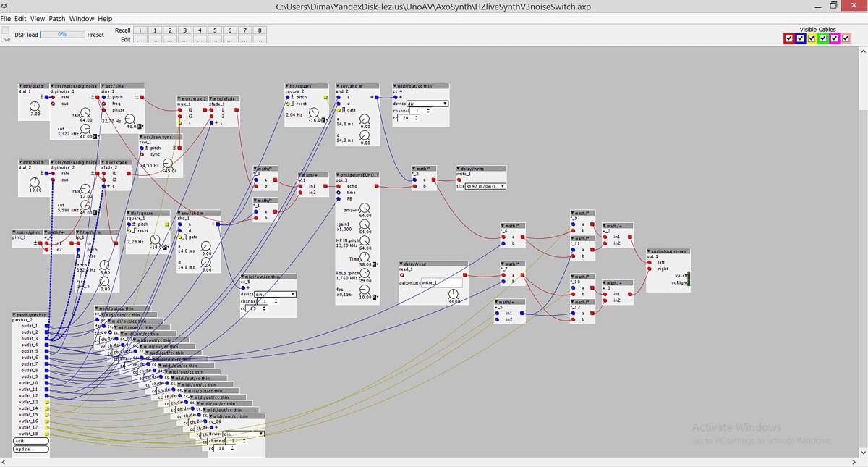The width and height of the screenshot is (868, 467).
Task: Click the sync inlet of saw_1
Action: coord(143,154)
